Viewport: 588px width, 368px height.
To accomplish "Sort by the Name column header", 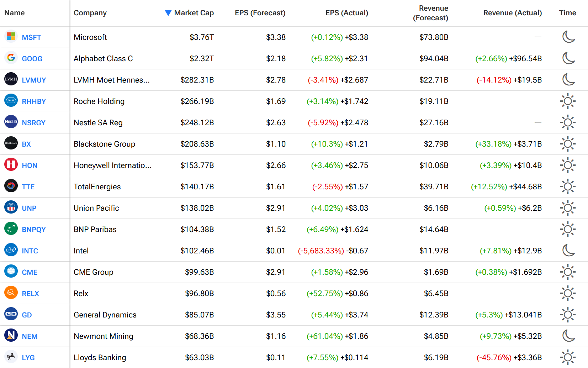I will (15, 13).
